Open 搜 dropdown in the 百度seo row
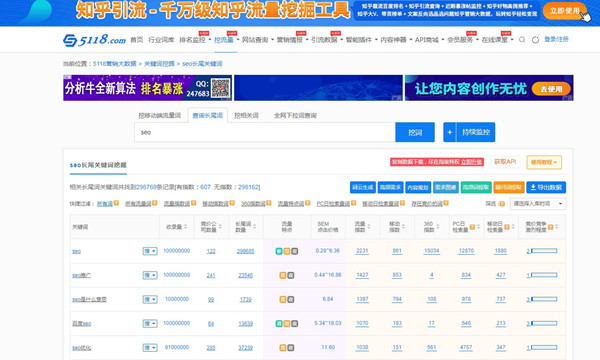The height and width of the screenshot is (360, 600). (150, 324)
